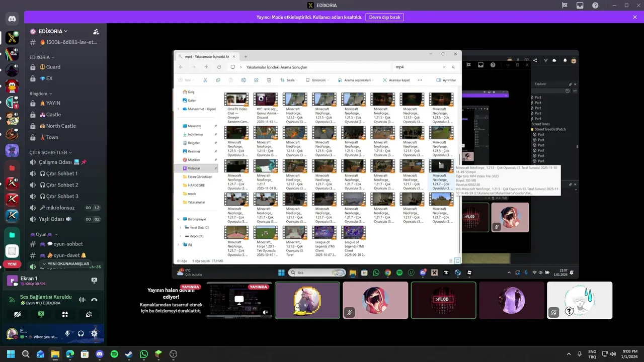Viewport: 644px width, 362px height.
Task: Collapse the ÇITIR SOHBETLER category
Action: [x=51, y=152]
